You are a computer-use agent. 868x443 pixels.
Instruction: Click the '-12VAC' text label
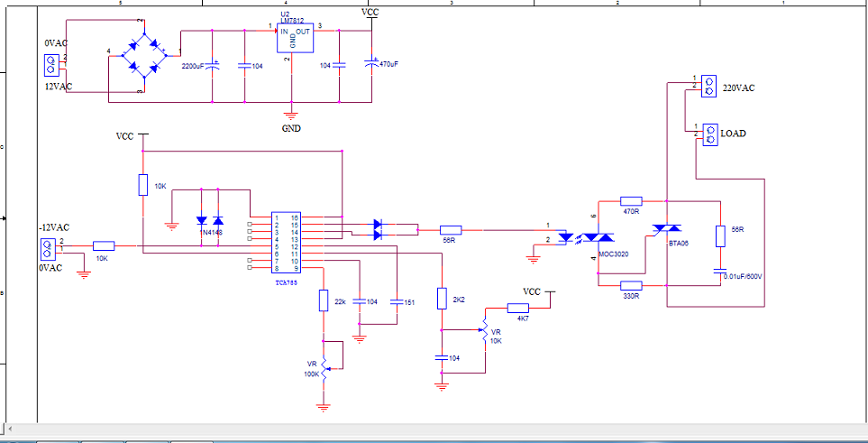pos(54,228)
